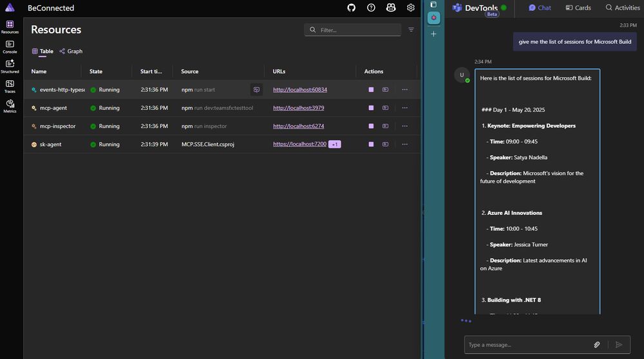Screen dimensions: 644x359
Task: Stop the mcp-agent resource
Action: point(372,108)
